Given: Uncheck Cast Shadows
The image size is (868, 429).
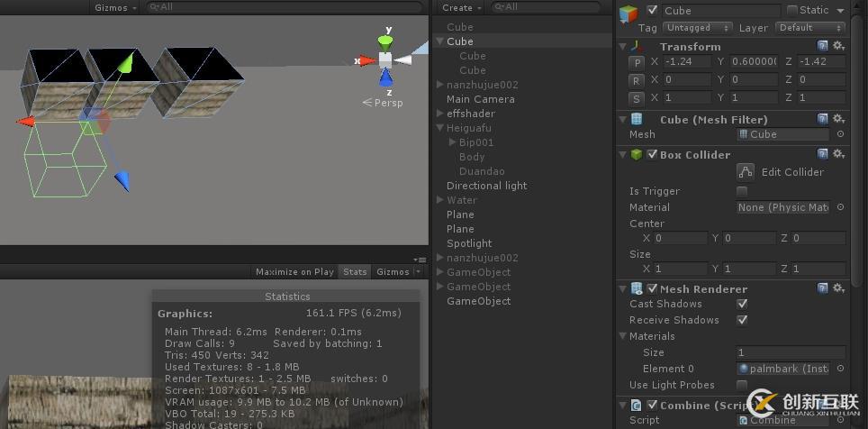Looking at the screenshot, I should click(742, 304).
